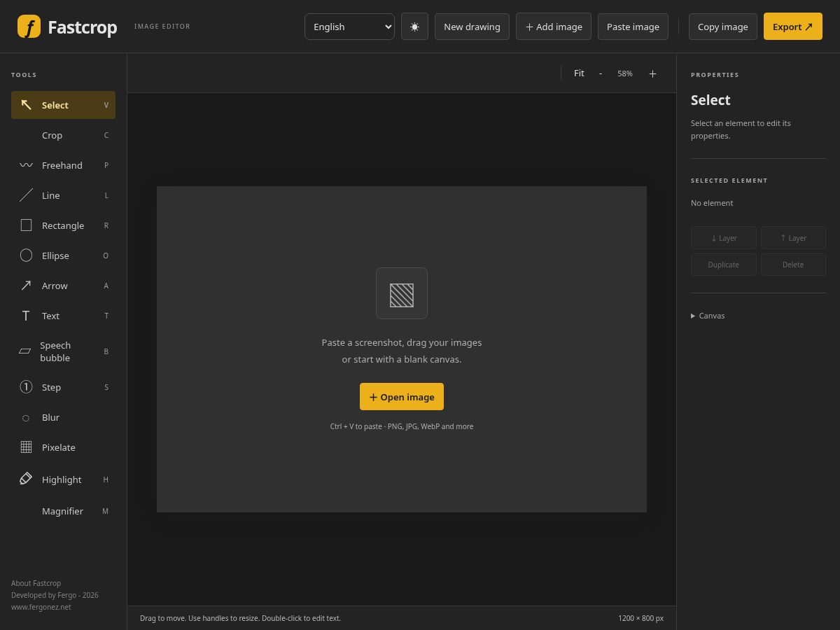Activate the Arrow tool icon

pyautogui.click(x=26, y=286)
